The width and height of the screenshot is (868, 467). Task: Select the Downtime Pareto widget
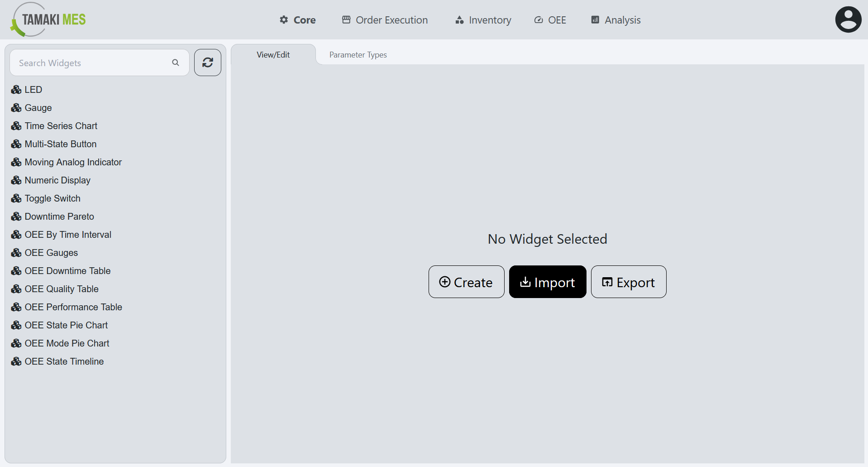pyautogui.click(x=59, y=216)
